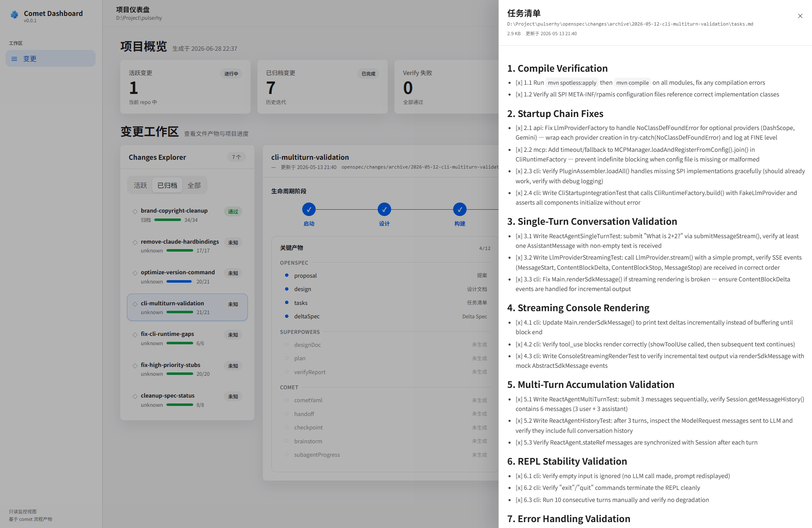Click the subagentProgress status circle
The image size is (812, 528).
[287, 455]
